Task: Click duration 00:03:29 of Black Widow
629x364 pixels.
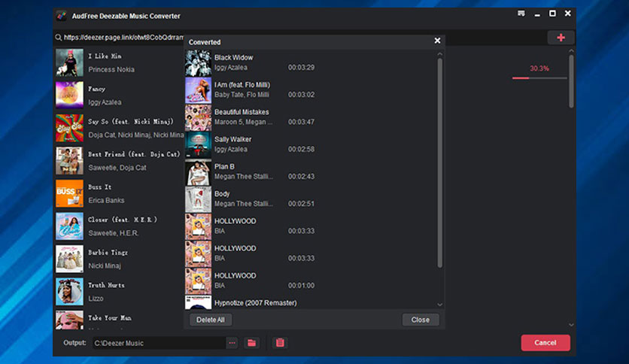Action: click(x=301, y=68)
